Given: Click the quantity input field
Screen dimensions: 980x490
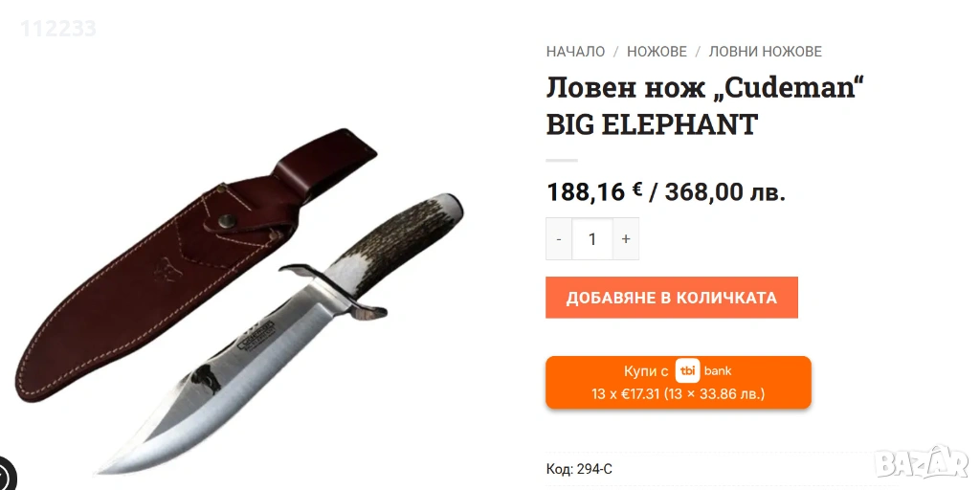Looking at the screenshot, I should (x=591, y=238).
